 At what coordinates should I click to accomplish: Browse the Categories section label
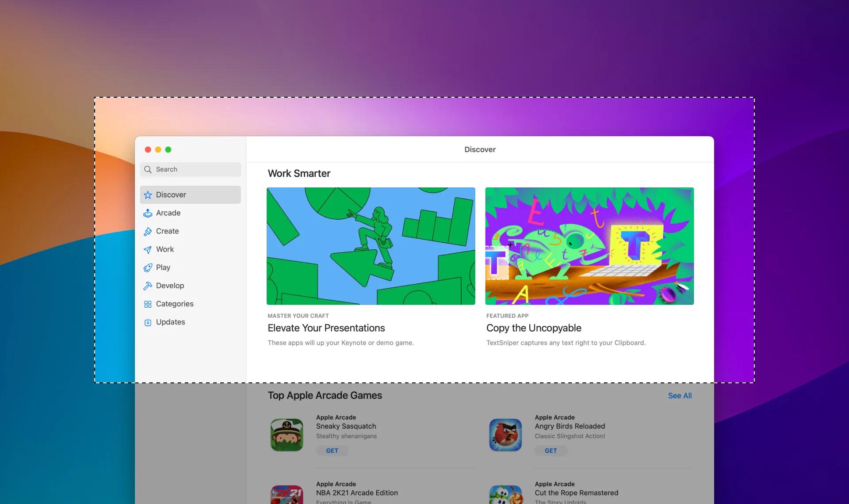[175, 303]
